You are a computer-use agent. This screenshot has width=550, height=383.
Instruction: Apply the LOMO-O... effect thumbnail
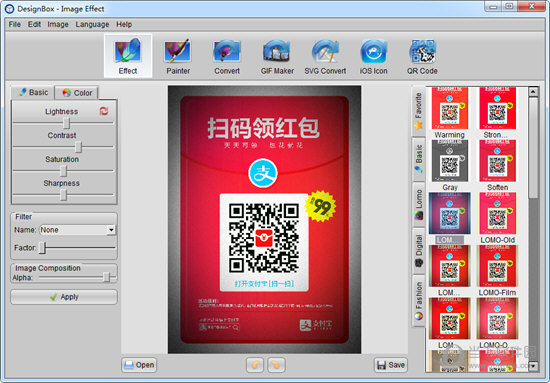(x=497, y=318)
